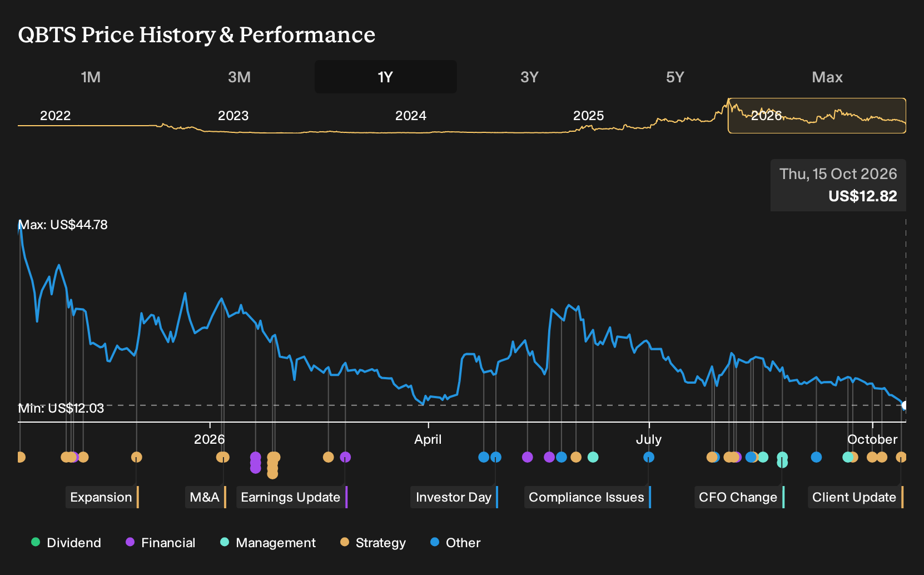Click the orange event dot above Expansion label
This screenshot has height=575, width=924.
coord(137,457)
